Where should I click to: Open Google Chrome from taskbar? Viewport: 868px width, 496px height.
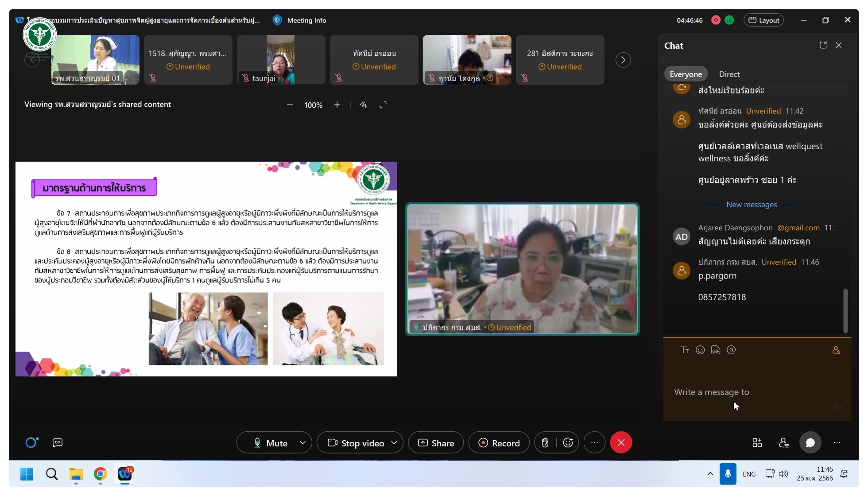(101, 474)
